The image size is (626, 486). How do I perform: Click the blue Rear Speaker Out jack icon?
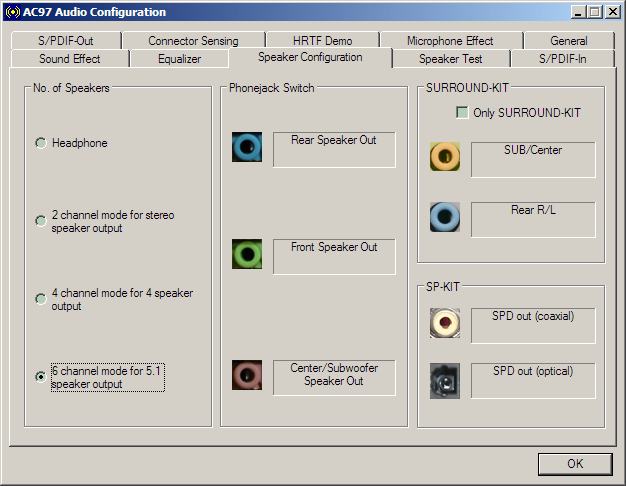coord(247,147)
